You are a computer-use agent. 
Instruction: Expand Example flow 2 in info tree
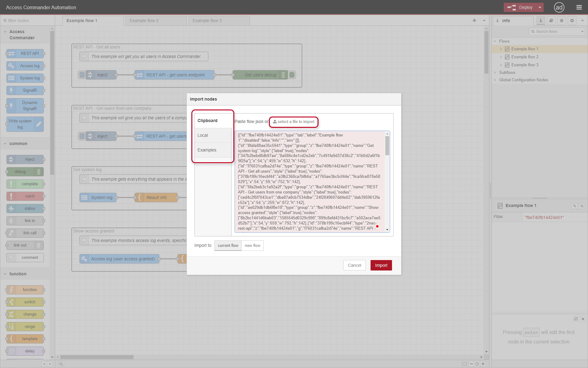click(x=501, y=57)
